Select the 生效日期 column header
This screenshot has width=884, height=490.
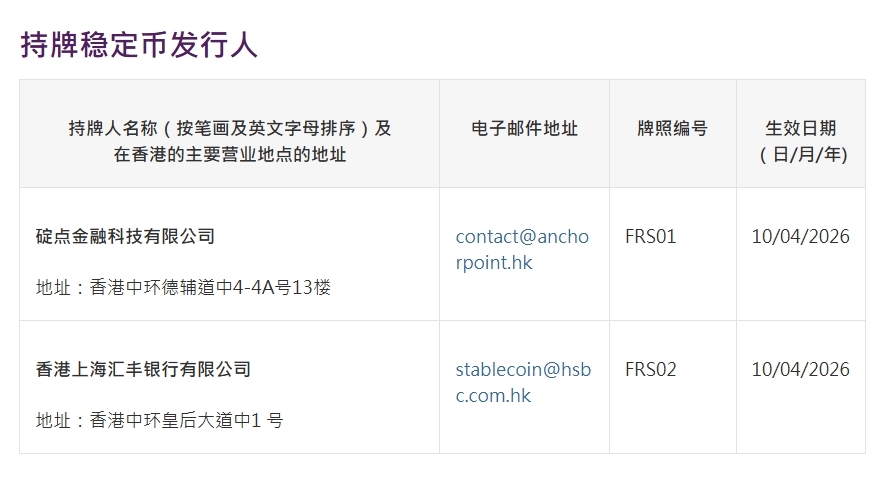pos(801,128)
